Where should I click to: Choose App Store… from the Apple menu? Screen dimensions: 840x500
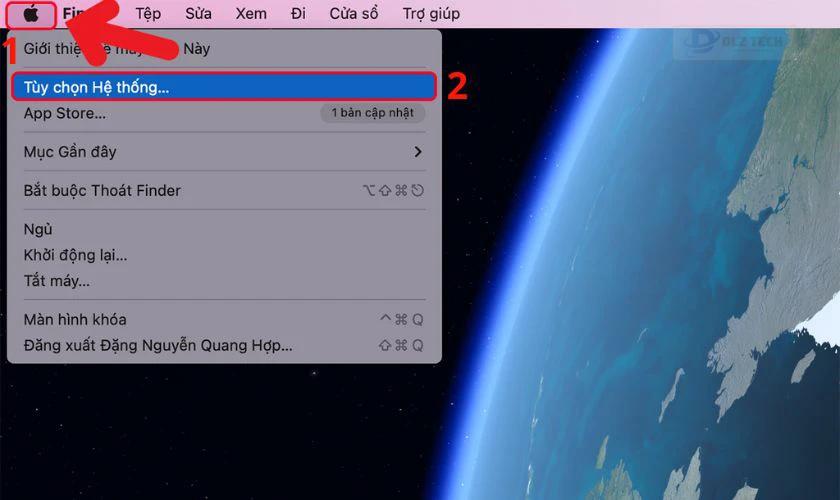tap(224, 113)
